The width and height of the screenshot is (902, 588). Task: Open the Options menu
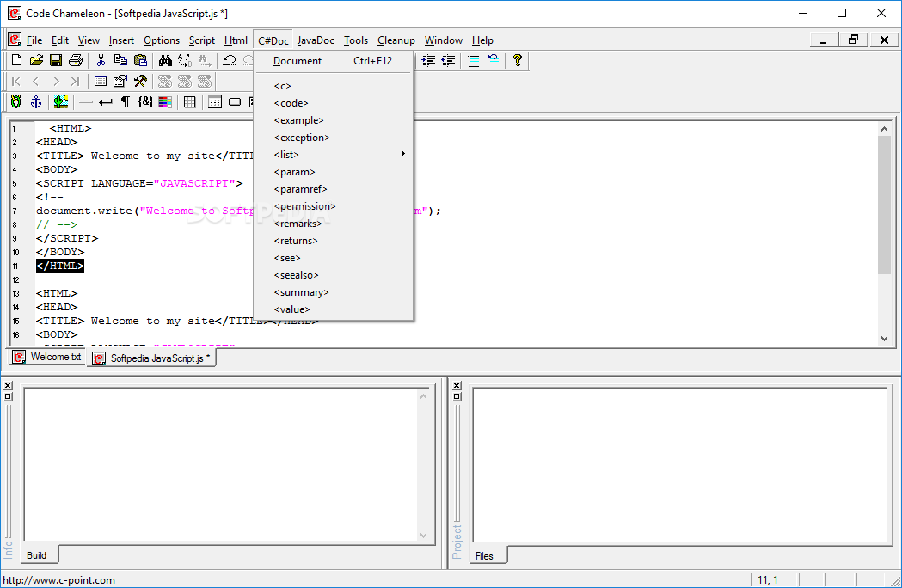point(162,40)
